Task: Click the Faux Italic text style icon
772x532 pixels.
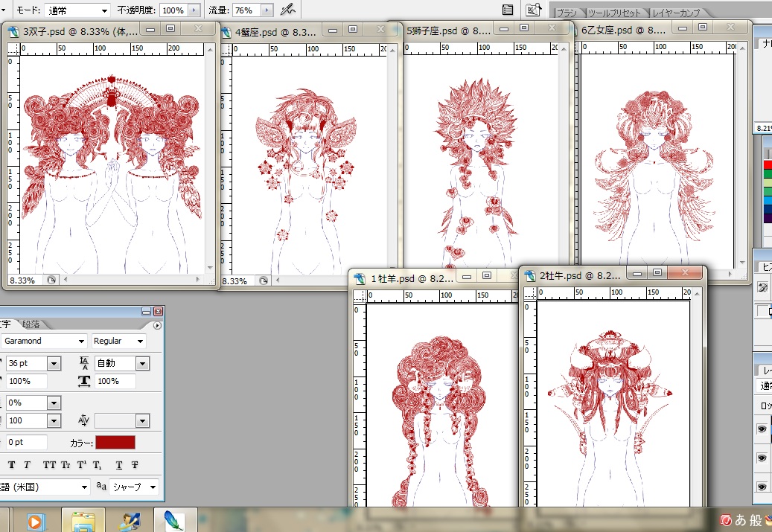Action: coord(27,465)
